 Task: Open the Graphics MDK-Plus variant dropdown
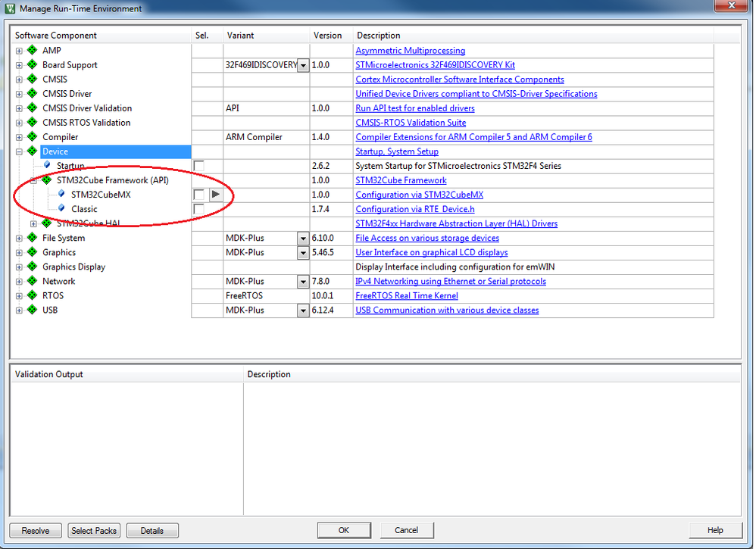pos(303,253)
